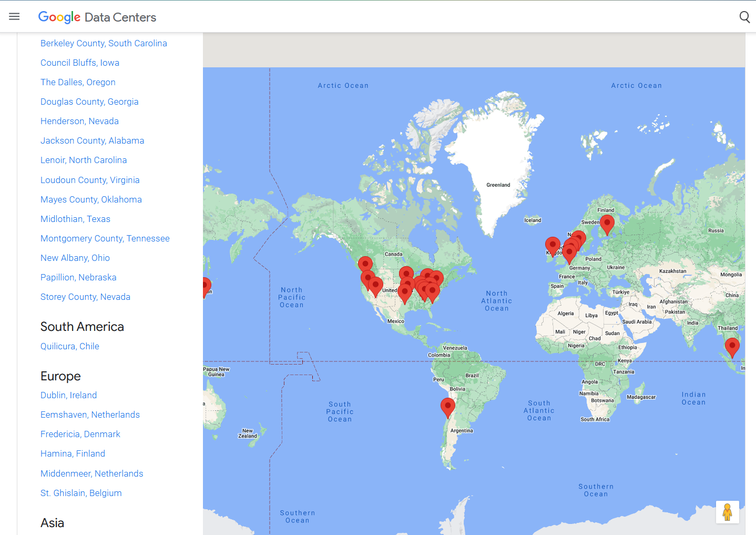This screenshot has height=535, width=756.
Task: Open Loudoun County, Virginia link
Action: [x=90, y=180]
